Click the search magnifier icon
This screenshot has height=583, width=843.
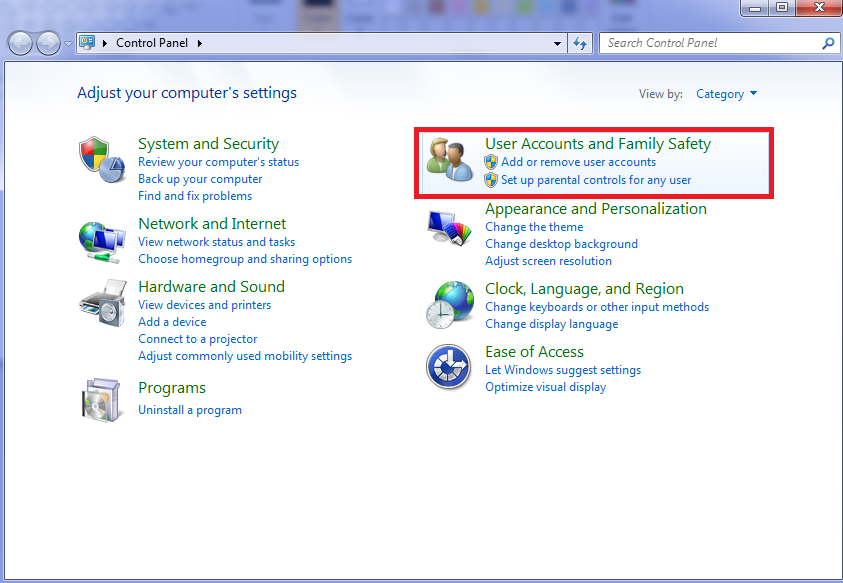pos(827,44)
